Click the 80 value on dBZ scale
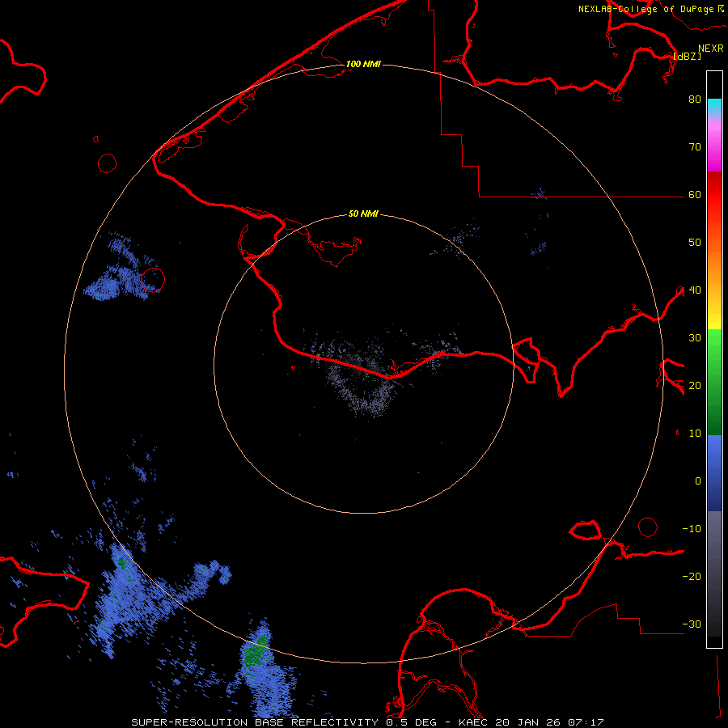 695,99
